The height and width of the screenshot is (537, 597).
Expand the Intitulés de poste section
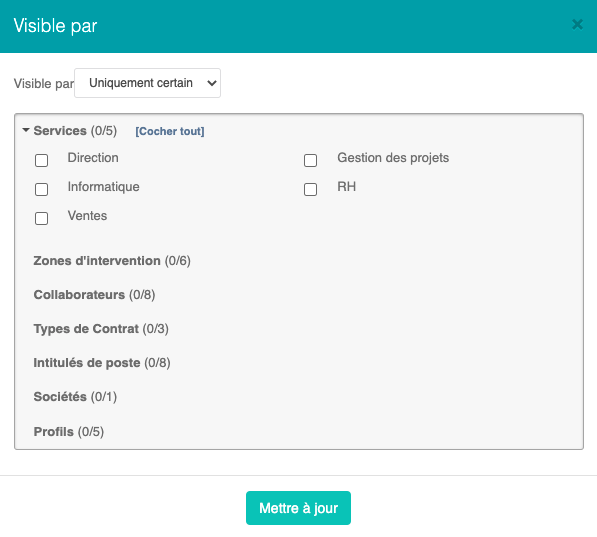[102, 363]
